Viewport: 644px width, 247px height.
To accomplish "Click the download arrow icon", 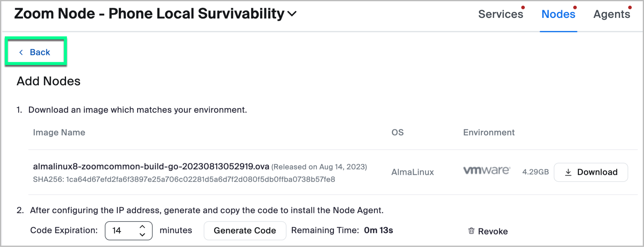I will point(568,172).
